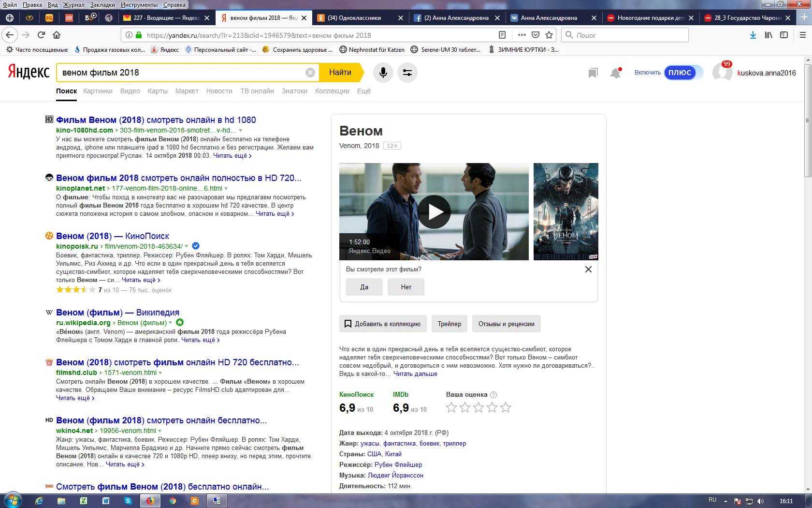Expand kino-1080hd.com result options arrow
The height and width of the screenshot is (508, 812).
click(240, 131)
